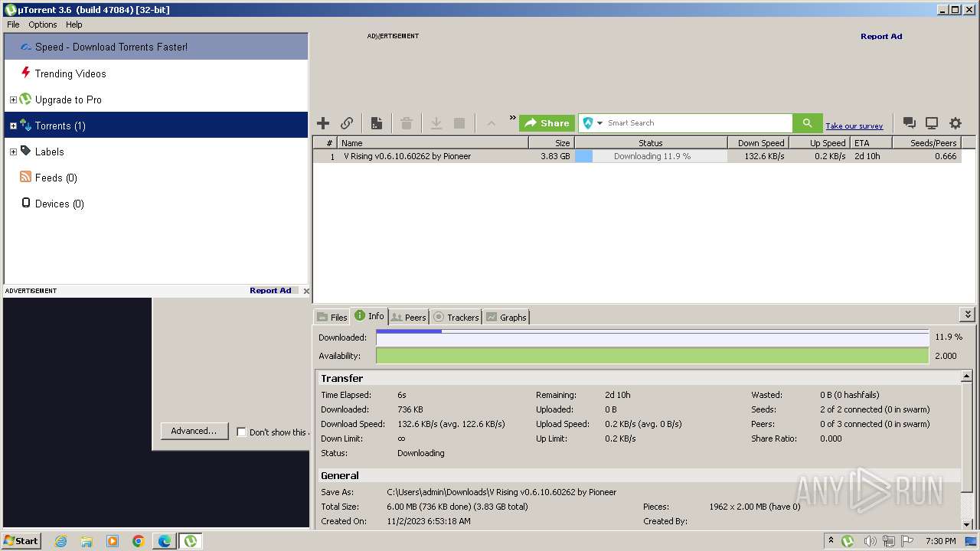Click the Downloading 11.9 % status progress bar
This screenshot has width=980, height=551.
tap(651, 156)
